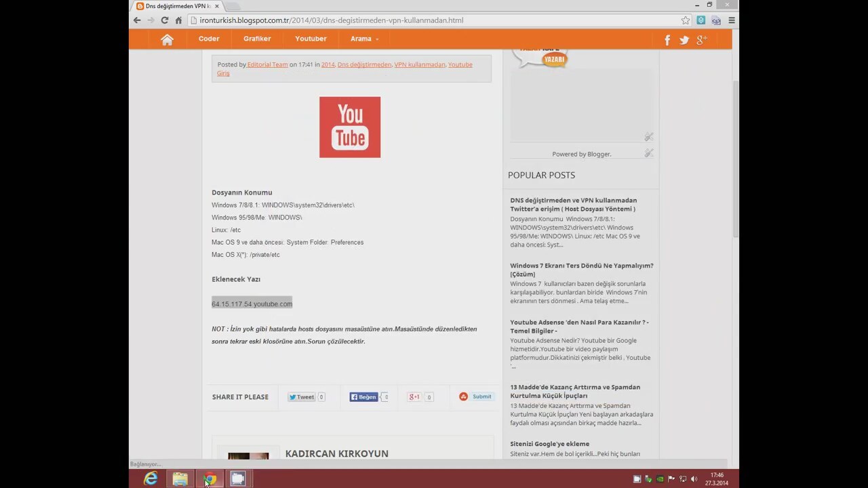This screenshot has width=868, height=488.
Task: Click the VPN kullanmadan label link
Action: (420, 64)
